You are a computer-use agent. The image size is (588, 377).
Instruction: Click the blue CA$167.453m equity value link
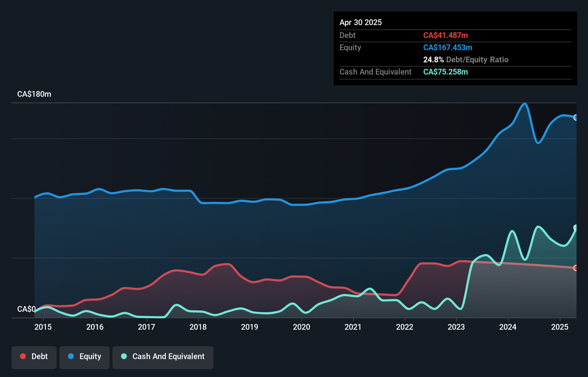[x=448, y=47]
